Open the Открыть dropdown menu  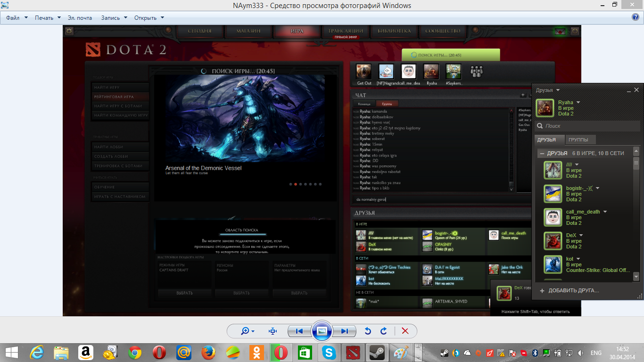tap(149, 18)
